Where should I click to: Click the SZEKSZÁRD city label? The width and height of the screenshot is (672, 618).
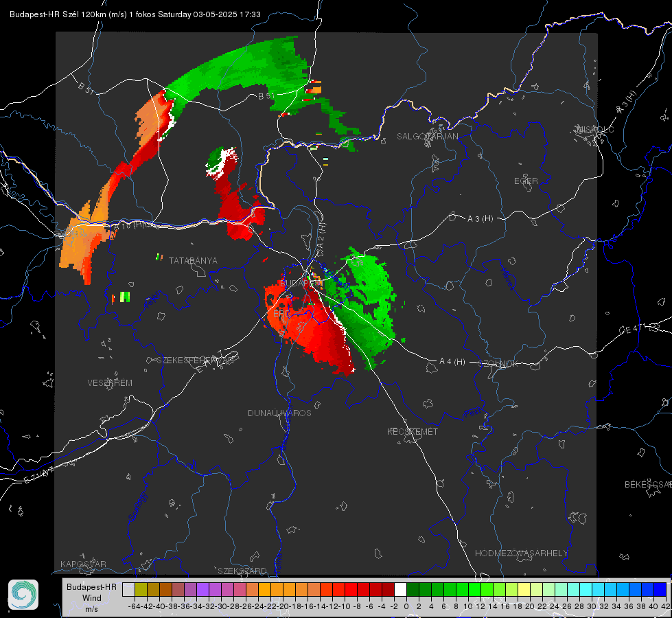pyautogui.click(x=242, y=571)
